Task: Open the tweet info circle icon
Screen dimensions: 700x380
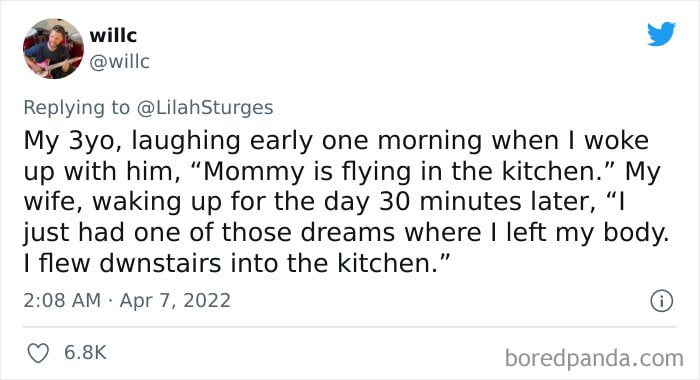Action: [x=661, y=301]
